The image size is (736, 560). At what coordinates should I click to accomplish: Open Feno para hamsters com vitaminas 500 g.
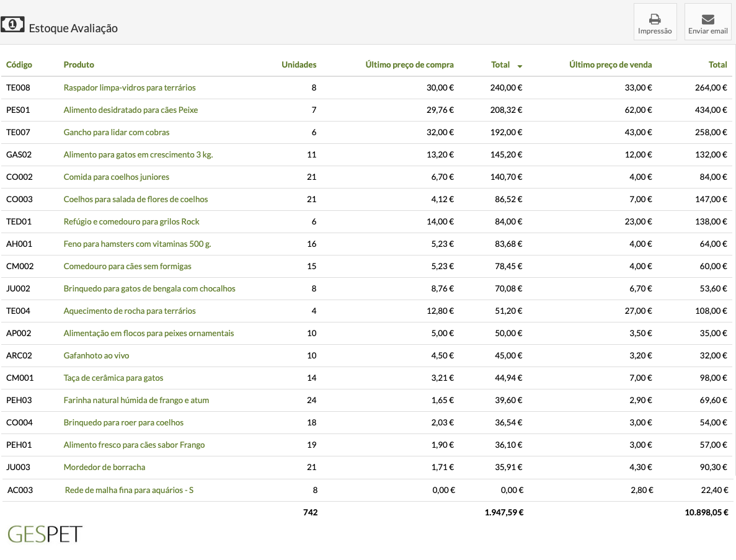tap(137, 244)
